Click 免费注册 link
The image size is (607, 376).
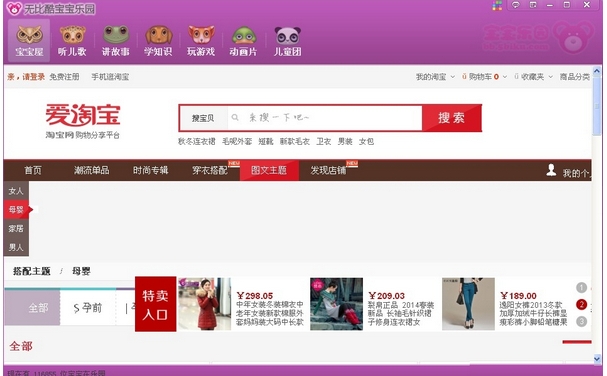pos(64,77)
